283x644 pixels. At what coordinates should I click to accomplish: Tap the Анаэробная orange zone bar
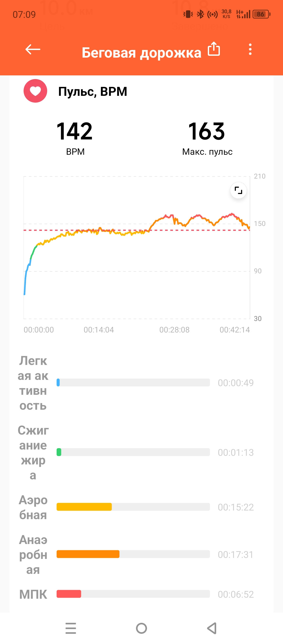(x=133, y=554)
